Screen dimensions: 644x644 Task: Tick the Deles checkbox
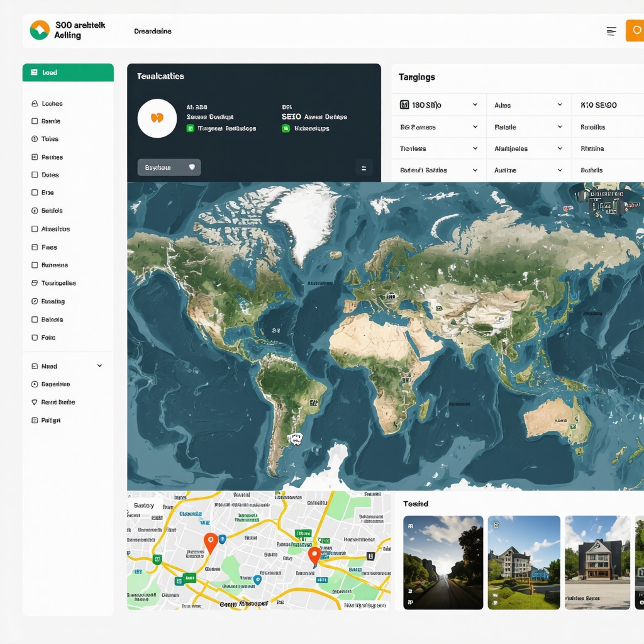point(35,175)
